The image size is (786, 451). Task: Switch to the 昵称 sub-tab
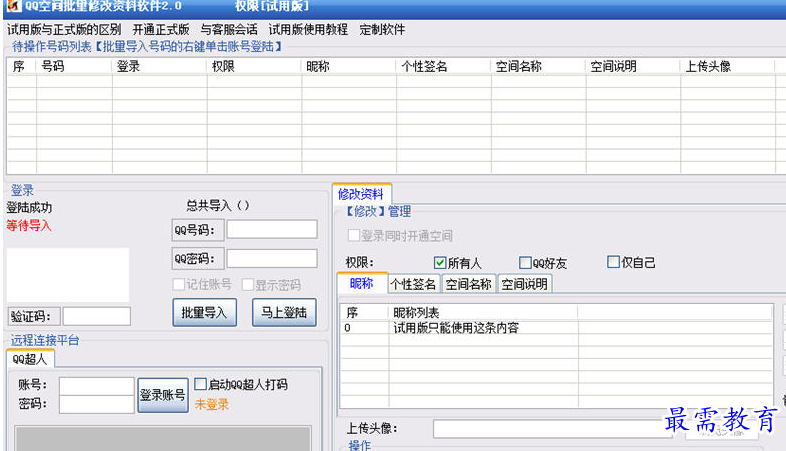pyautogui.click(x=362, y=283)
